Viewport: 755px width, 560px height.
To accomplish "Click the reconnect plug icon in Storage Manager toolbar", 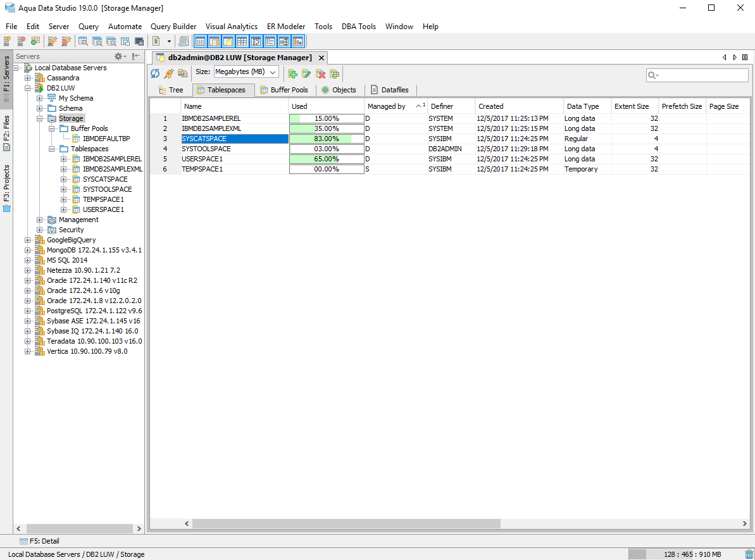I will point(168,73).
